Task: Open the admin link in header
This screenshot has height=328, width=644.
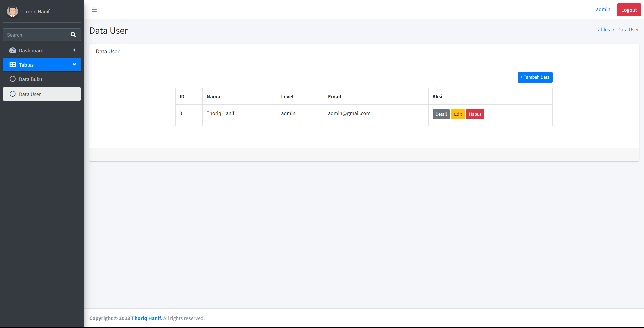Action: [603, 9]
